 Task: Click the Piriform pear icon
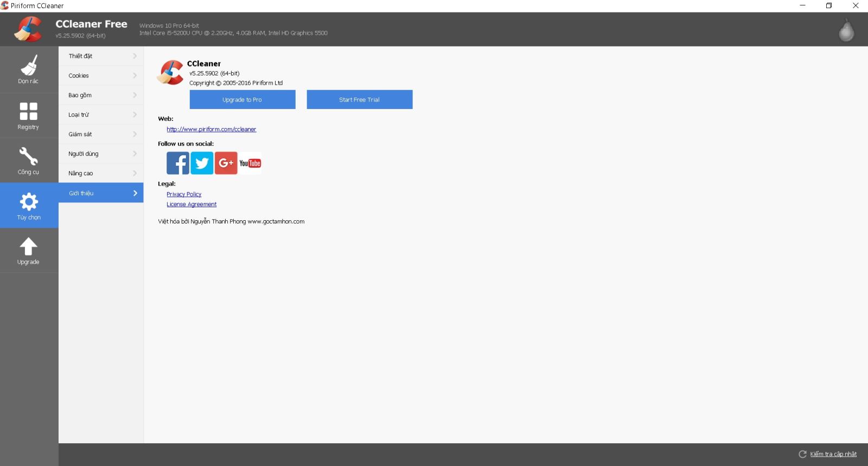click(846, 30)
